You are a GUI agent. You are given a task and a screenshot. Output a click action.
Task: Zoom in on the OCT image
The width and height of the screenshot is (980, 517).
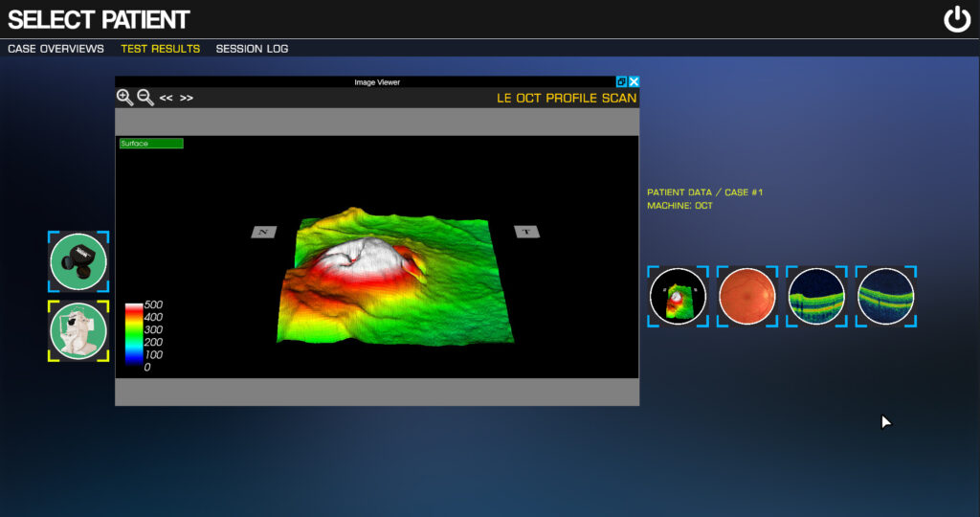point(124,98)
